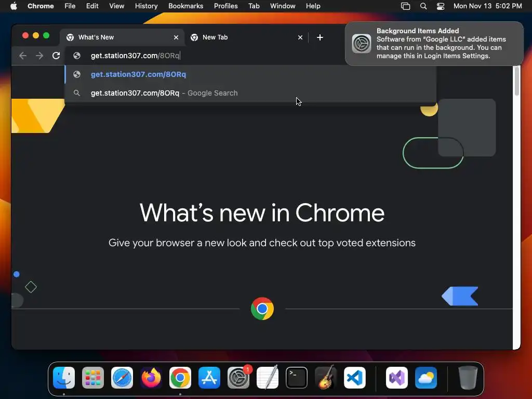Click the globe icon in the address bar
This screenshot has height=399, width=532.
(77, 56)
